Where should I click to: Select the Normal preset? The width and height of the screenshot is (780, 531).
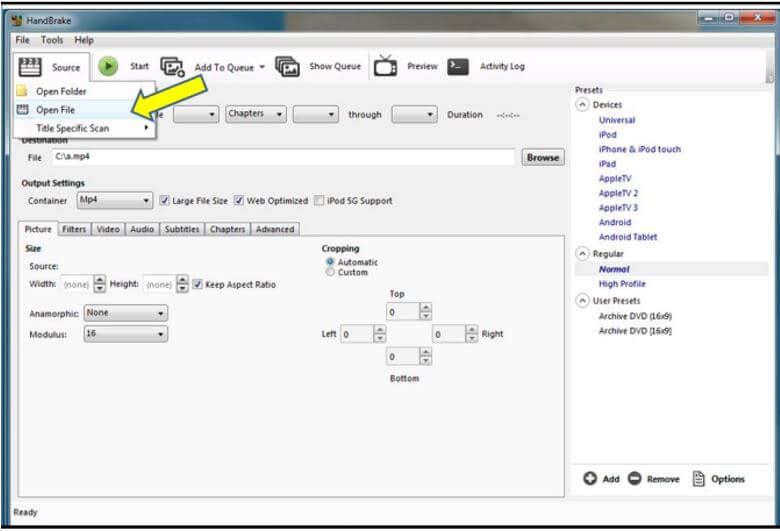614,269
